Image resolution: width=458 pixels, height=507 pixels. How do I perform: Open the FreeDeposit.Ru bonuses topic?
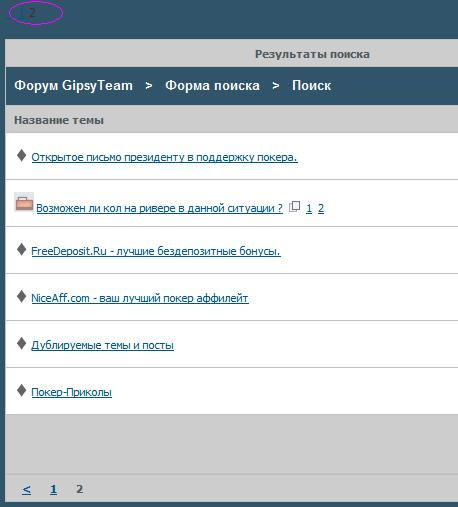(x=156, y=251)
